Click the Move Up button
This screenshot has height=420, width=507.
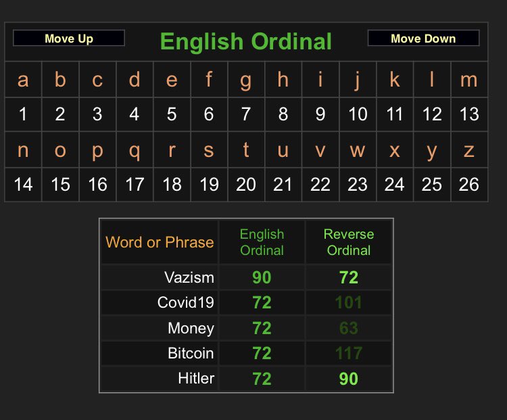pyautogui.click(x=69, y=38)
